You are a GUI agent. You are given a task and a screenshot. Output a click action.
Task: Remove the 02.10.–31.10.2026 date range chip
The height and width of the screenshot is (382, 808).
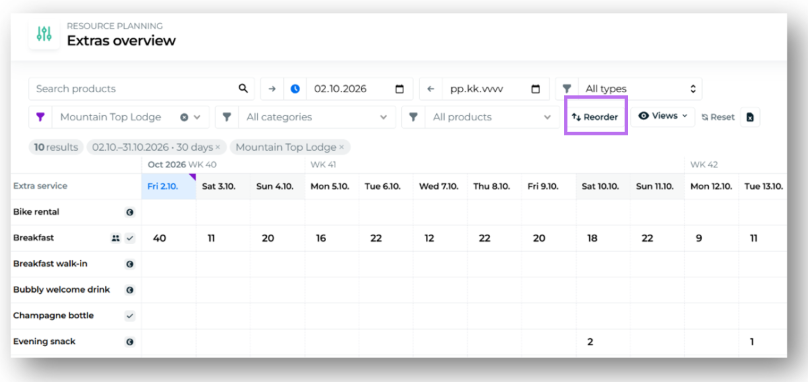[x=217, y=147]
